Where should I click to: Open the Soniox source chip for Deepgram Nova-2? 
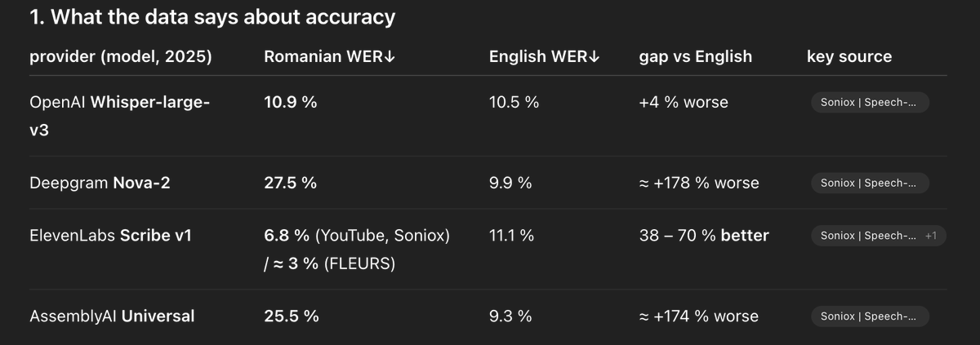[869, 184]
